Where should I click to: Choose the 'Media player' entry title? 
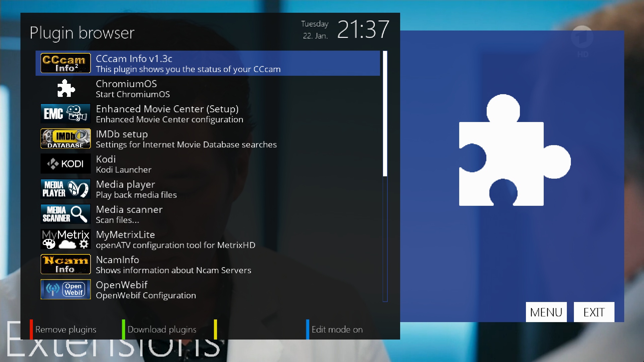[x=125, y=185]
